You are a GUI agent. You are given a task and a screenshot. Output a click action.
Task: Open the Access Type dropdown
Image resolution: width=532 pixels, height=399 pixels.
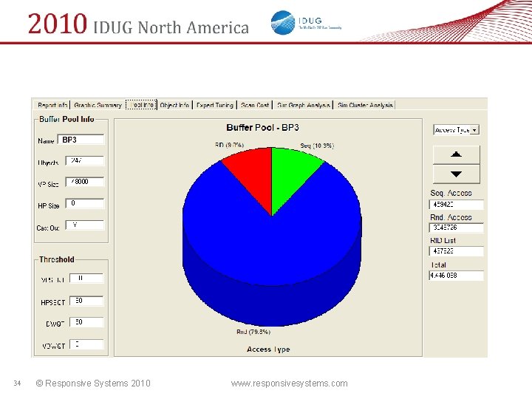click(456, 130)
